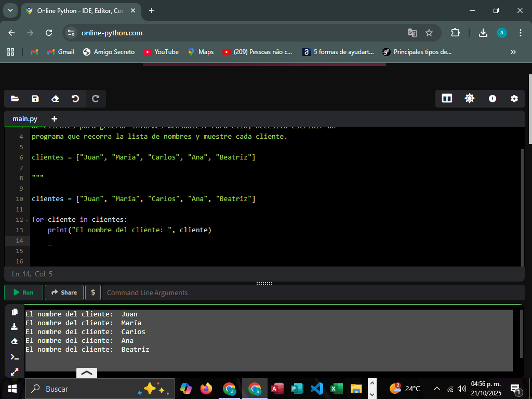Open editor settings gear icon

click(x=514, y=99)
